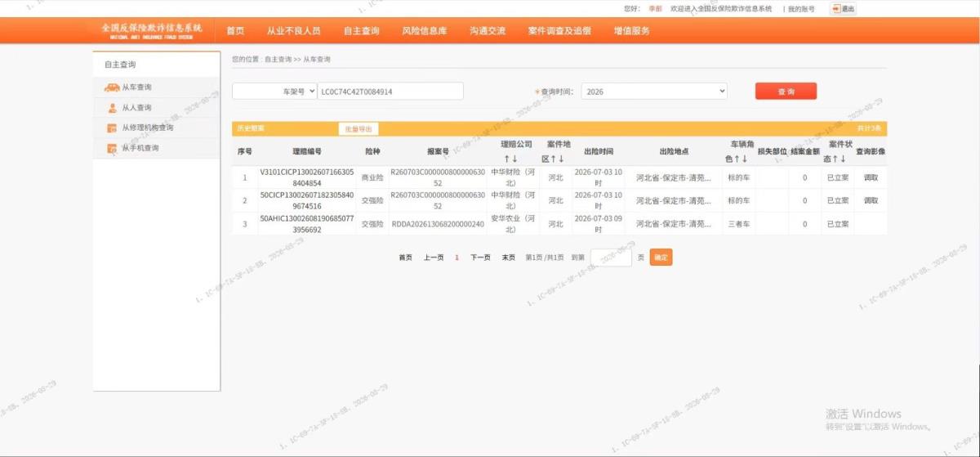Click the 激活 Windows watermark text
The width and height of the screenshot is (980, 457).
click(863, 414)
